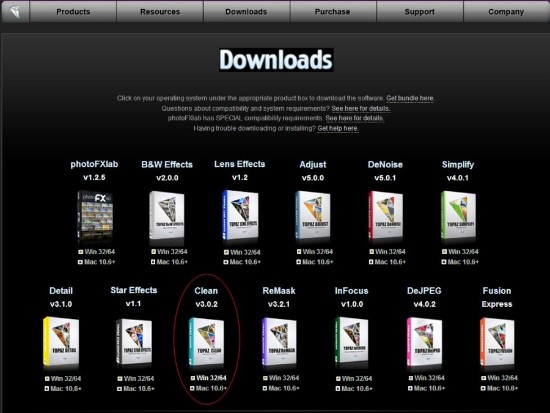The height and width of the screenshot is (413, 550).
Task: Click the 'Get help here' link
Action: coord(338,128)
